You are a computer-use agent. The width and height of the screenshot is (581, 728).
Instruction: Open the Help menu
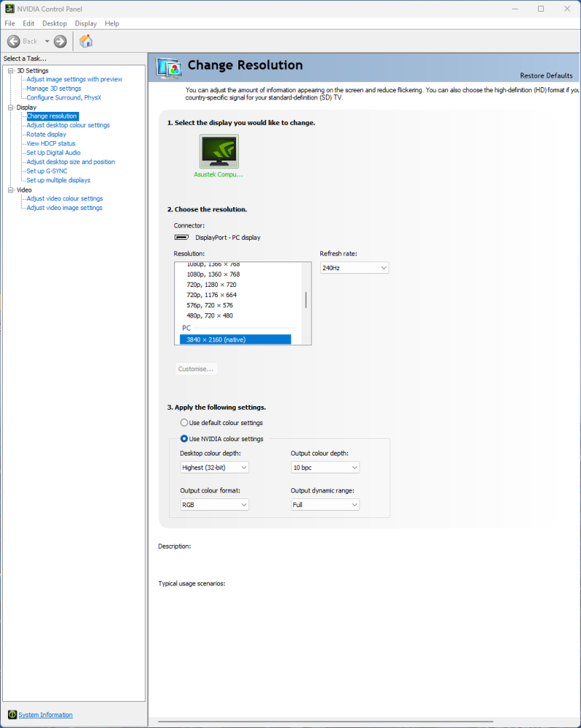pyautogui.click(x=112, y=23)
